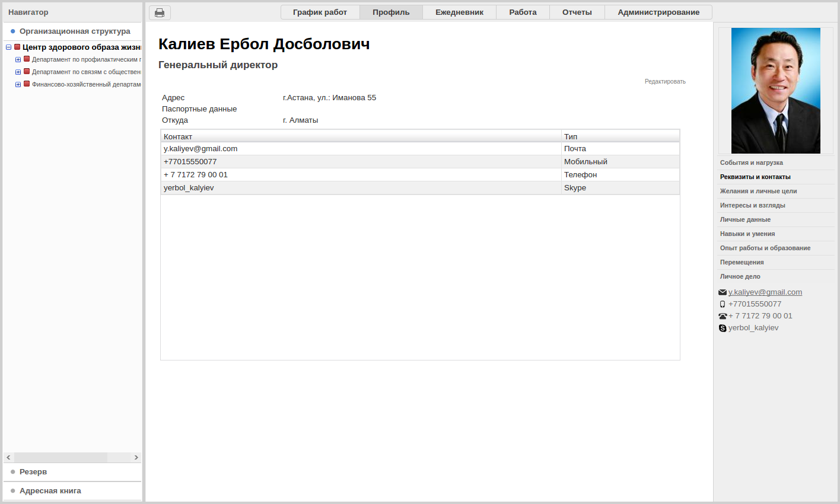Collapse the Центр здорового образа жизни node
840x504 pixels.
click(8, 47)
